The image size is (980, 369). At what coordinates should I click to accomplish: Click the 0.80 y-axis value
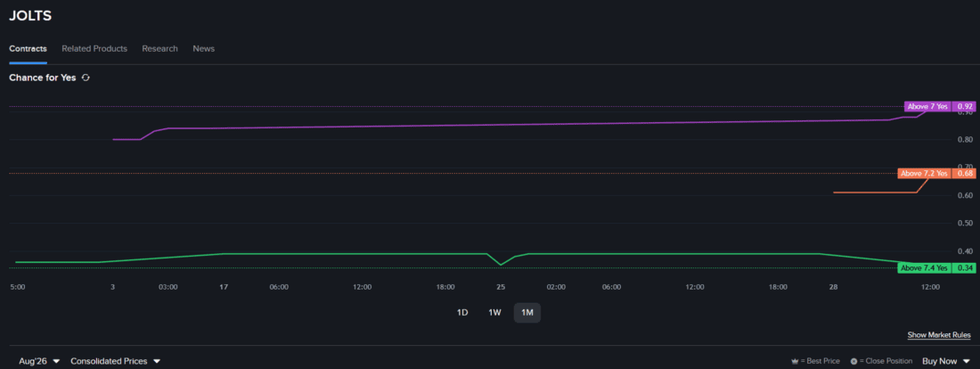tap(964, 139)
